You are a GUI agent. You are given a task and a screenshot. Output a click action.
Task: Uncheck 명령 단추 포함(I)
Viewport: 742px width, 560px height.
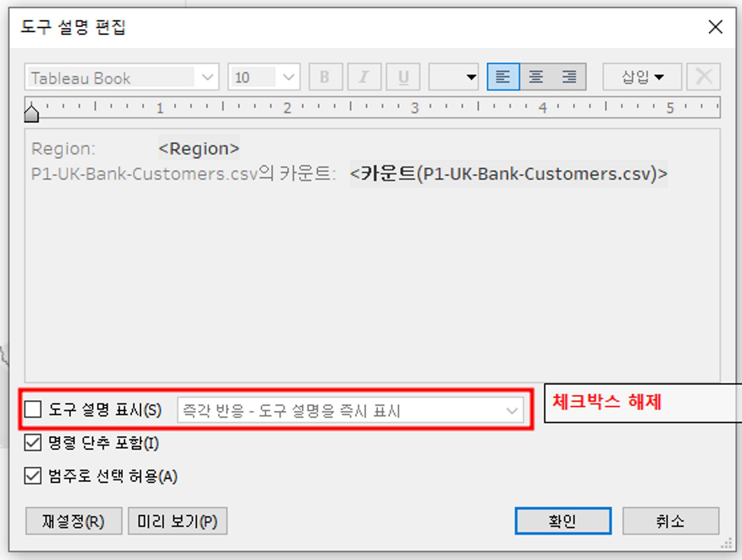(33, 443)
